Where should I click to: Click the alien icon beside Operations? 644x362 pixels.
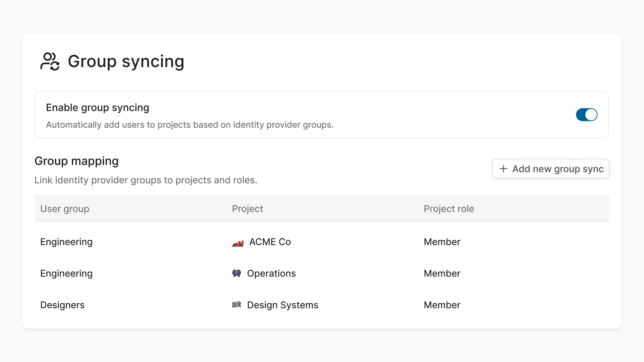[x=236, y=273]
